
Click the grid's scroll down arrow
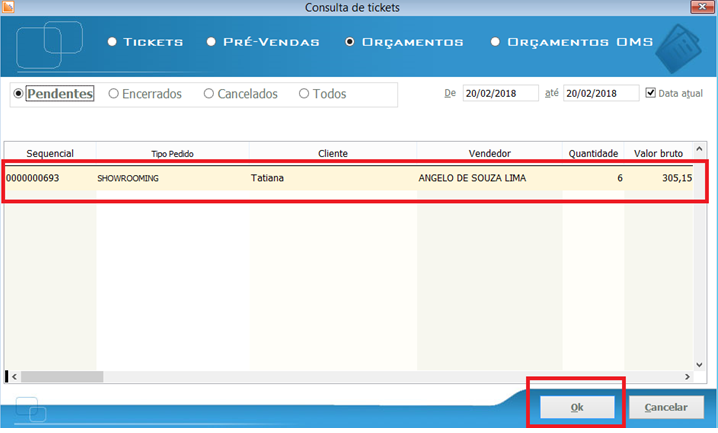click(699, 365)
